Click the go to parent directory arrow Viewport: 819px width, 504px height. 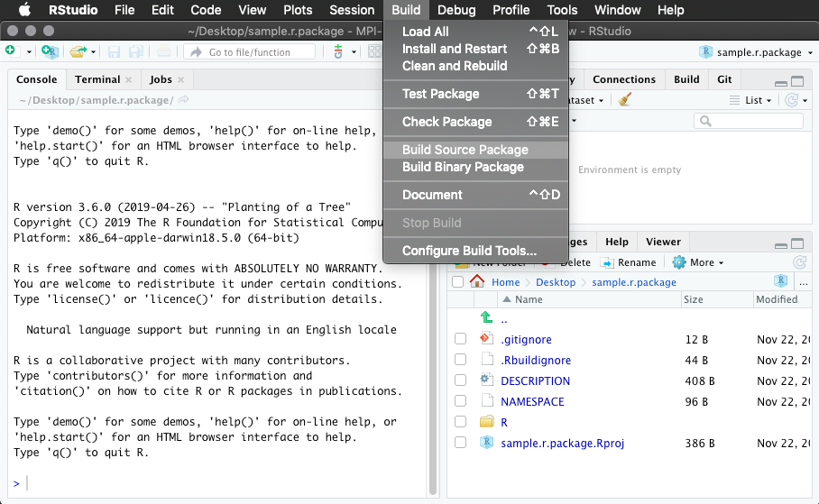click(486, 317)
